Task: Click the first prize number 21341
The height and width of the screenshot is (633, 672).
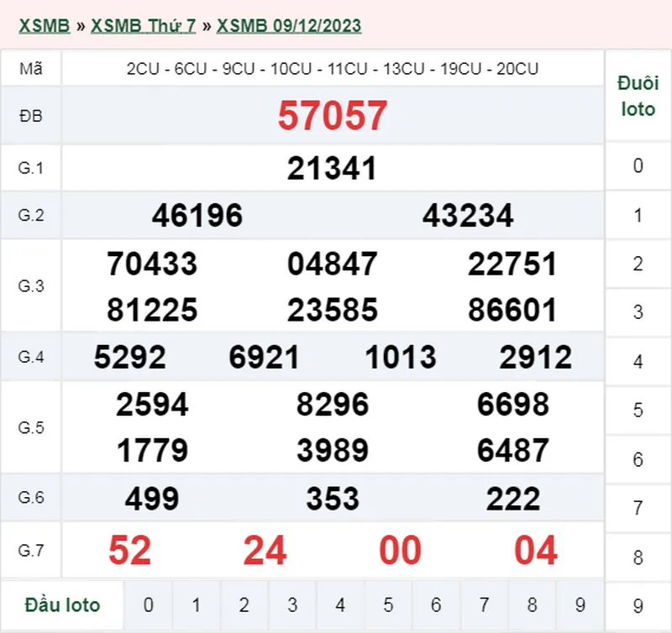Action: (x=332, y=168)
